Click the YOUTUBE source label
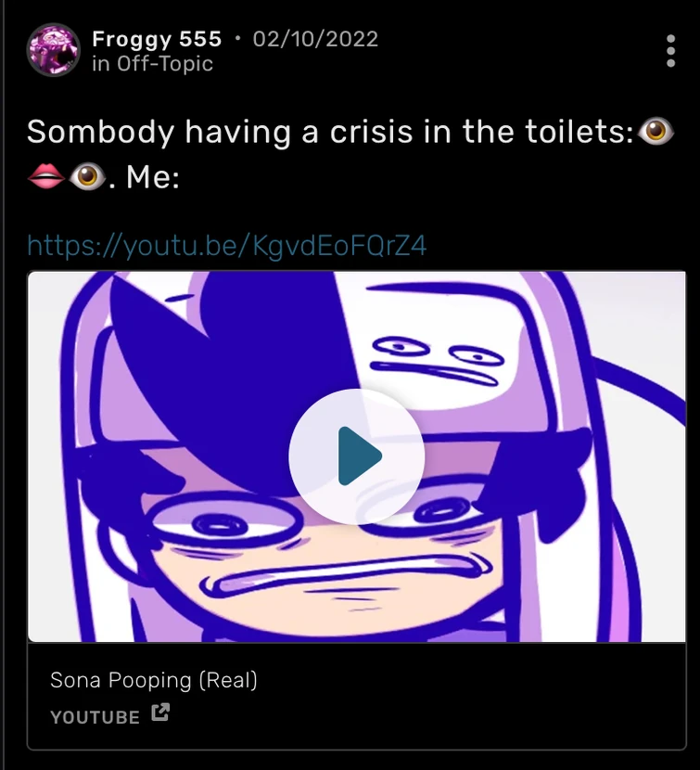The height and width of the screenshot is (770, 700). [x=95, y=716]
